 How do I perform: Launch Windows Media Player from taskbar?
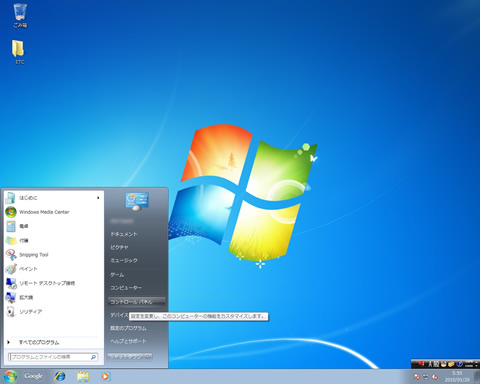(105, 377)
